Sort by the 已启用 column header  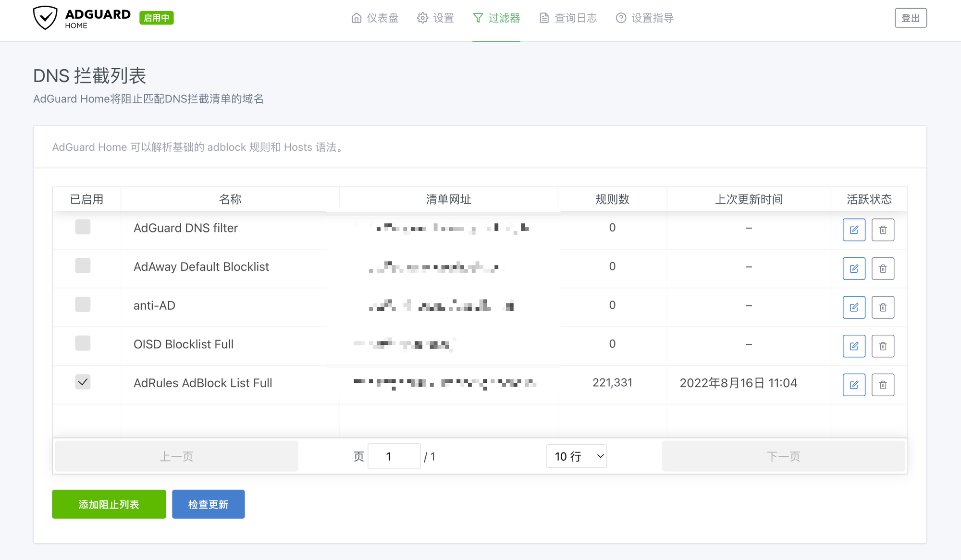pos(87,199)
